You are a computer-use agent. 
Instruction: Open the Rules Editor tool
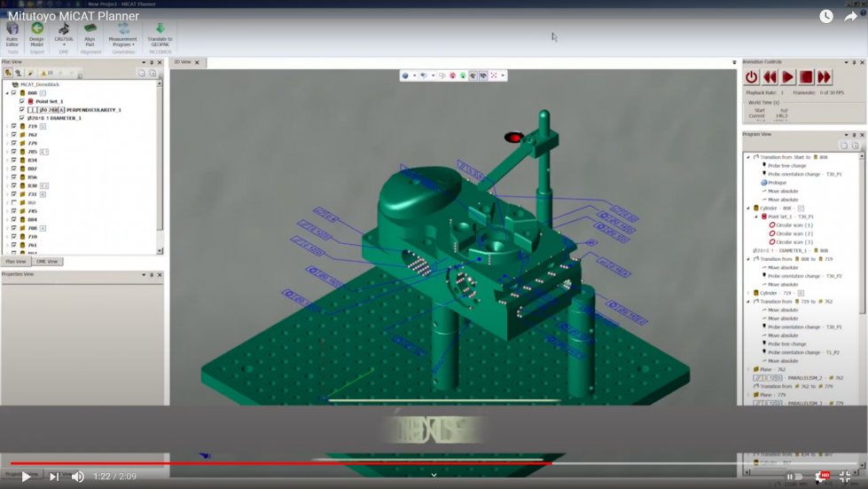coord(12,35)
